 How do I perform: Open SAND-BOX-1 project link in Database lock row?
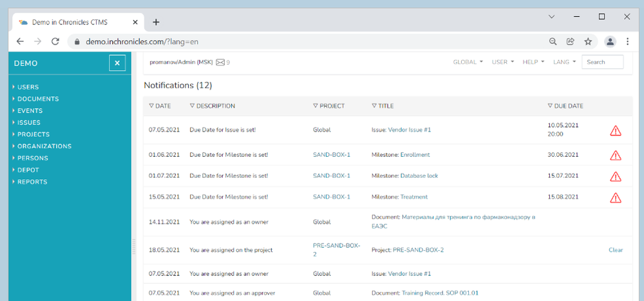click(332, 175)
